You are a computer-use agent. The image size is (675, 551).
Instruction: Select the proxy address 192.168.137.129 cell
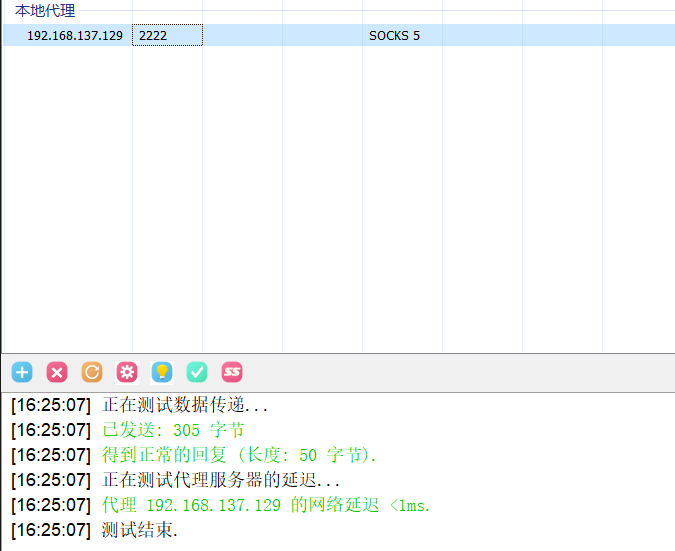(74, 36)
